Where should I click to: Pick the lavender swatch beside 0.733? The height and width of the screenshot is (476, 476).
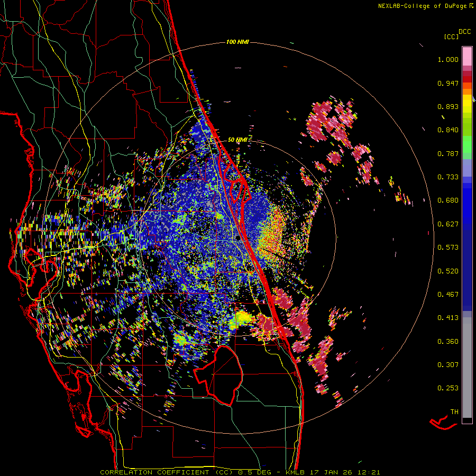click(467, 168)
